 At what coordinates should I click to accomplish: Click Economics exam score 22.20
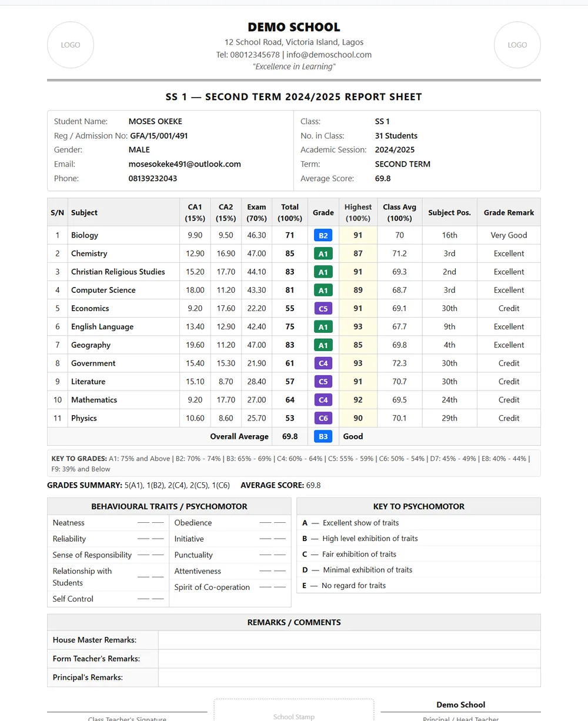click(x=256, y=308)
